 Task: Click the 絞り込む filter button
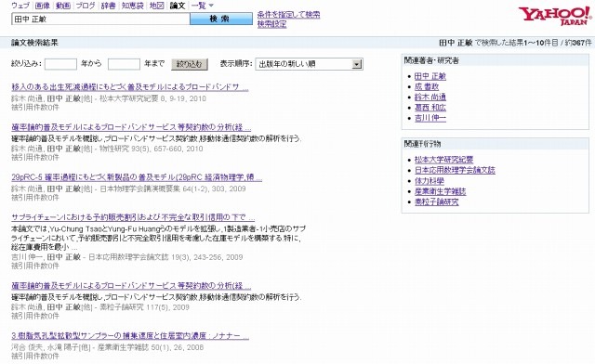click(x=190, y=64)
